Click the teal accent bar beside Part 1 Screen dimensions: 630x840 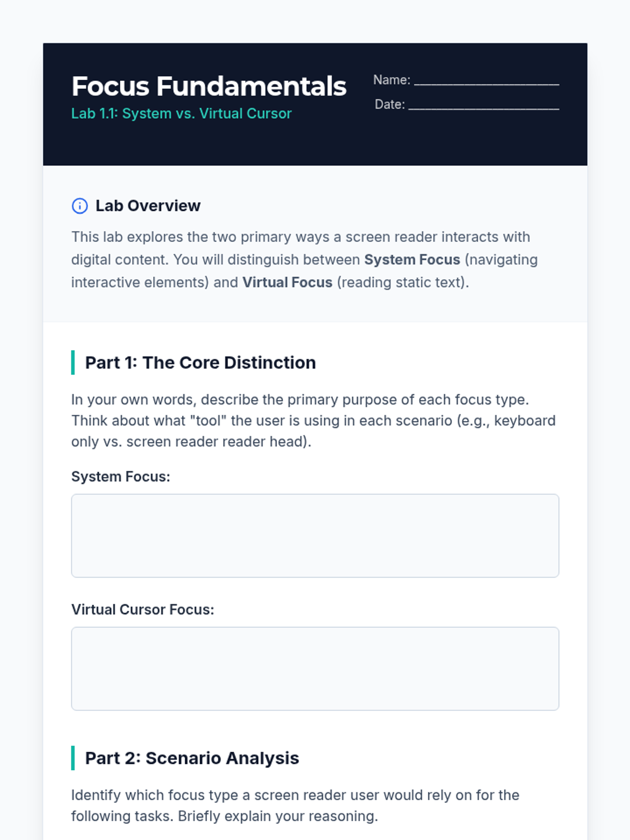(73, 363)
